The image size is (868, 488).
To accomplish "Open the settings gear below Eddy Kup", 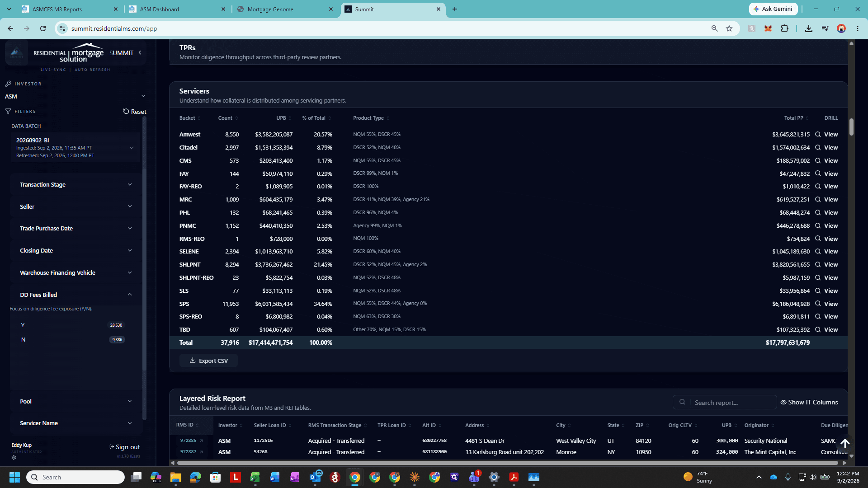I will (14, 457).
